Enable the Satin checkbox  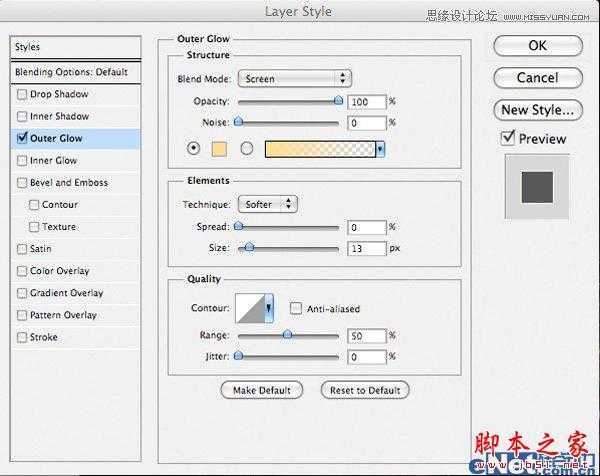tap(22, 249)
